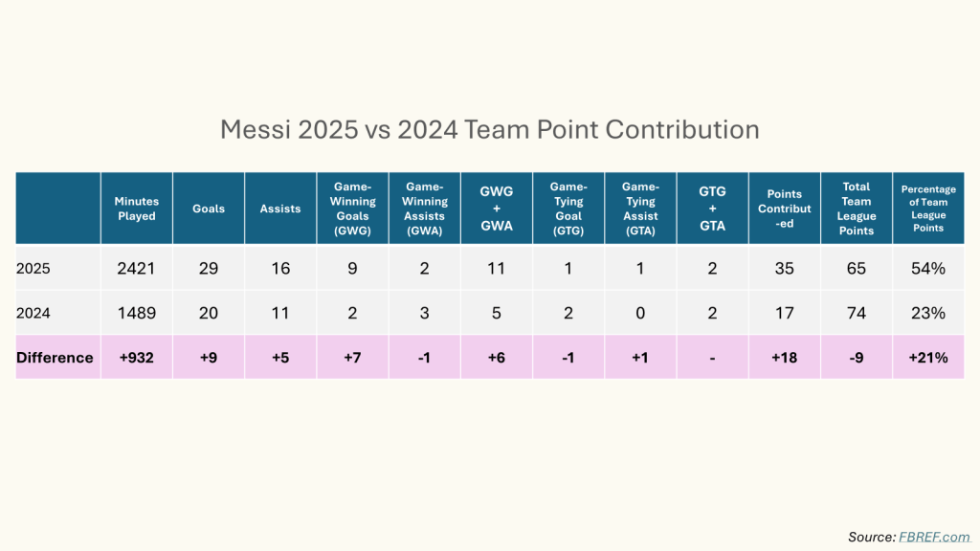Select the Game-Tying Assist (GTA) header
This screenshot has width=980, height=551.
640,209
